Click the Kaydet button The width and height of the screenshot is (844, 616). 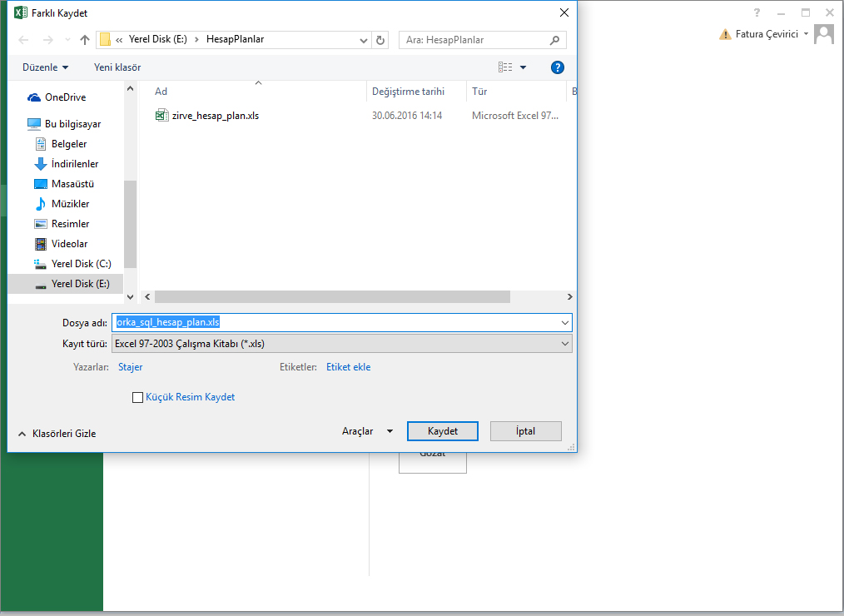pyautogui.click(x=443, y=431)
